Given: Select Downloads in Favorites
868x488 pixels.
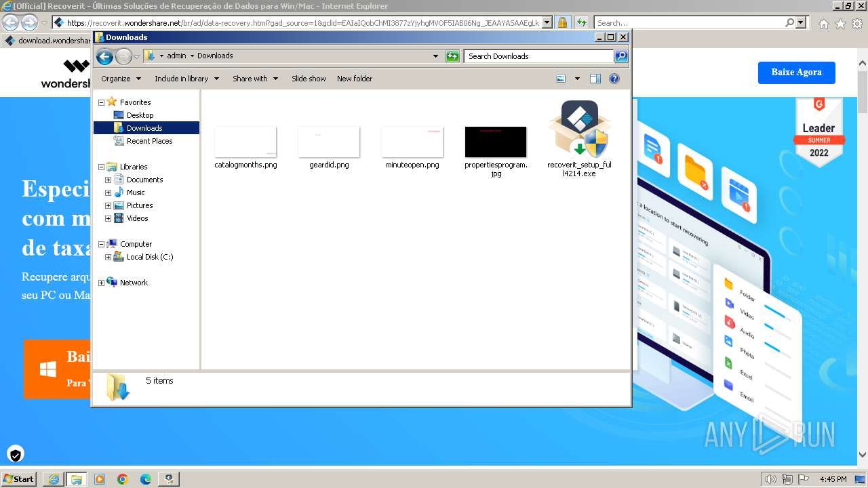Looking at the screenshot, I should [144, 128].
